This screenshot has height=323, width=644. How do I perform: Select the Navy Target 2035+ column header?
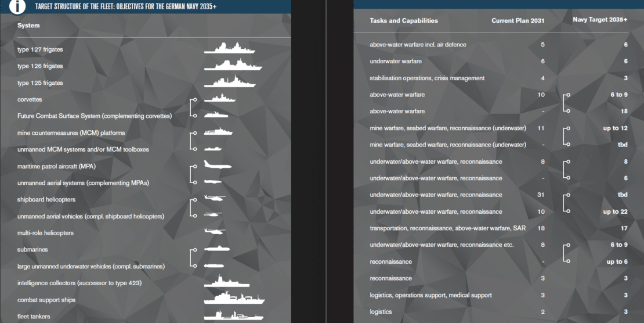tap(600, 20)
